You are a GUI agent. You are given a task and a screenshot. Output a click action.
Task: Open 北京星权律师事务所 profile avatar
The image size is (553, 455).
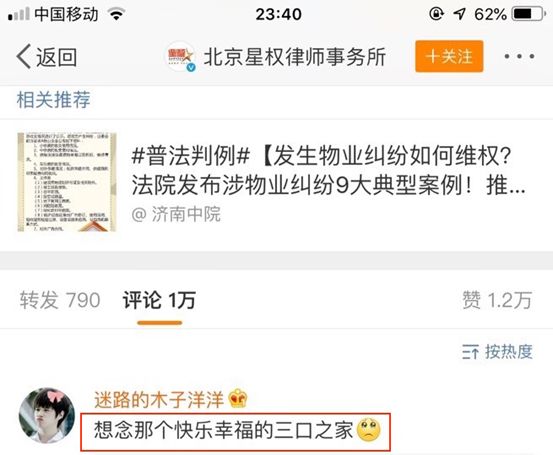tap(181, 56)
